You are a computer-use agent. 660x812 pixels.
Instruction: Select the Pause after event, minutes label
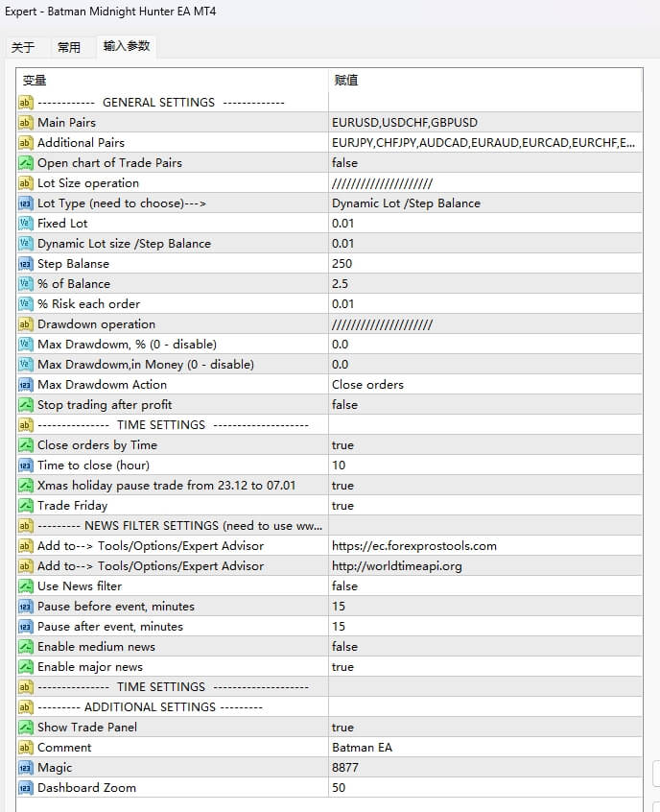click(x=110, y=627)
